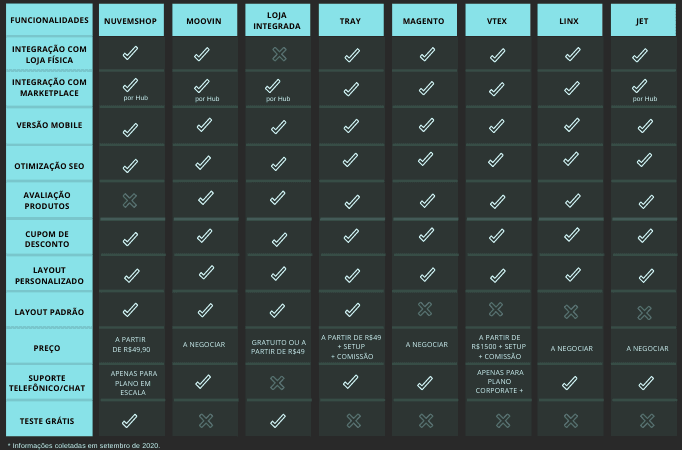Click Vtex price 'A partir de R$1500' cell
This screenshot has width=682, height=450.
coord(499,347)
